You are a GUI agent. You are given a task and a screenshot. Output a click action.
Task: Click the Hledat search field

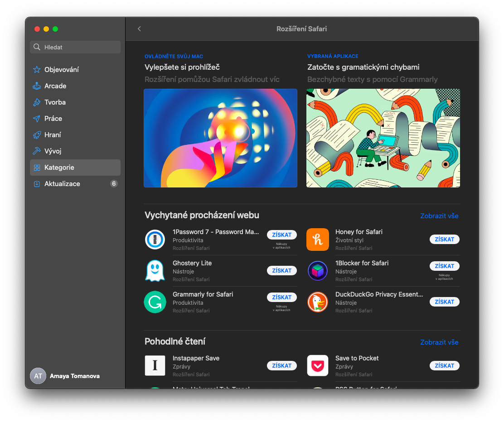click(x=75, y=47)
